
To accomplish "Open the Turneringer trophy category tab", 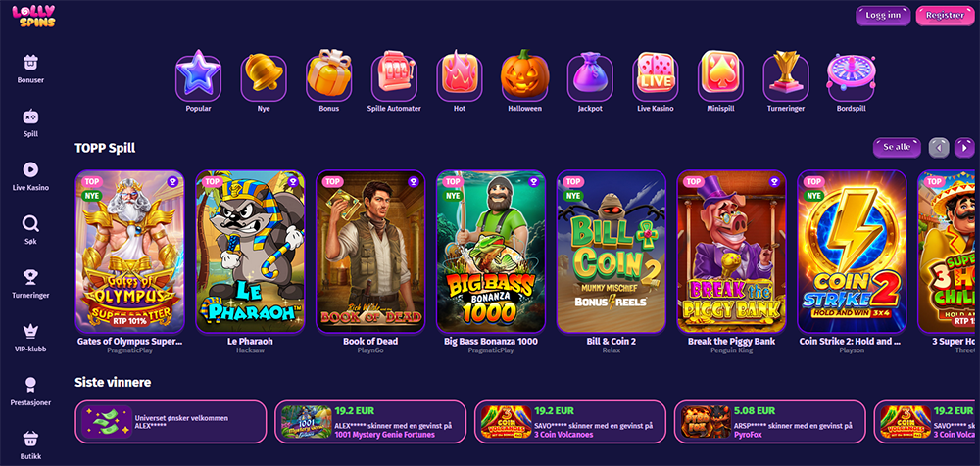I will tap(786, 82).
